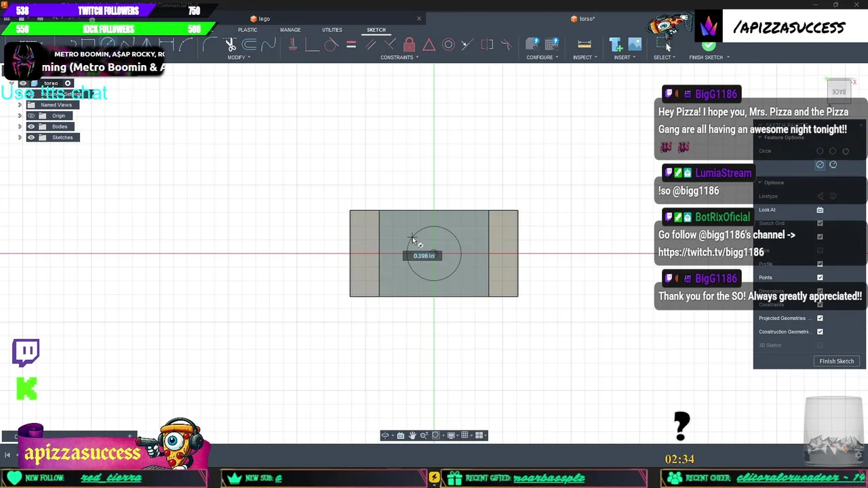The image size is (868, 488).
Task: Apply the Concentric constraint icon
Action: click(448, 45)
